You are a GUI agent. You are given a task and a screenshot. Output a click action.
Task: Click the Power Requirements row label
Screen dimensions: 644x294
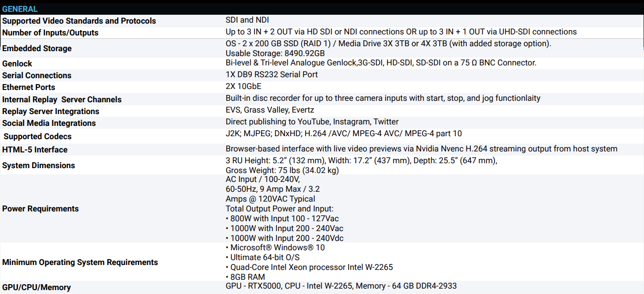click(x=40, y=208)
